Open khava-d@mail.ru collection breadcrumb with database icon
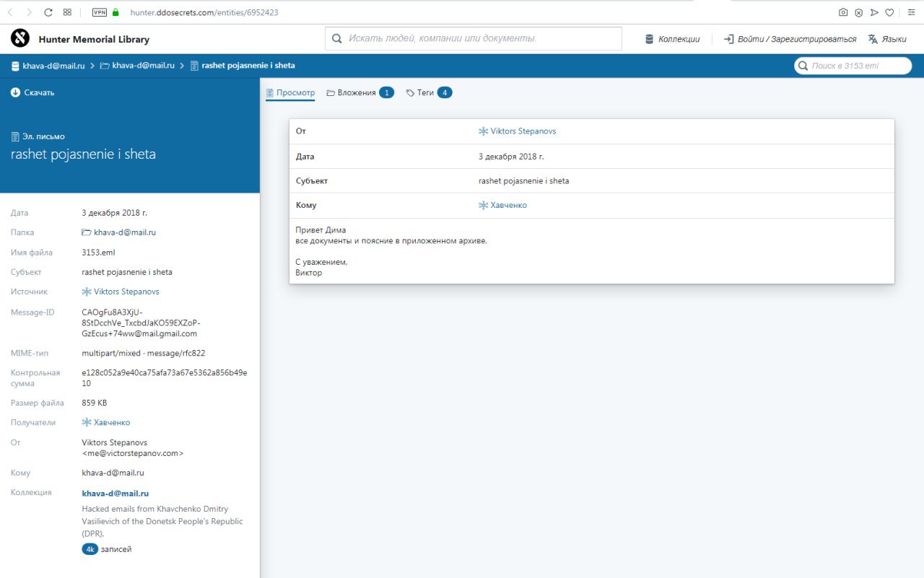The height and width of the screenshot is (578, 924). [x=48, y=66]
